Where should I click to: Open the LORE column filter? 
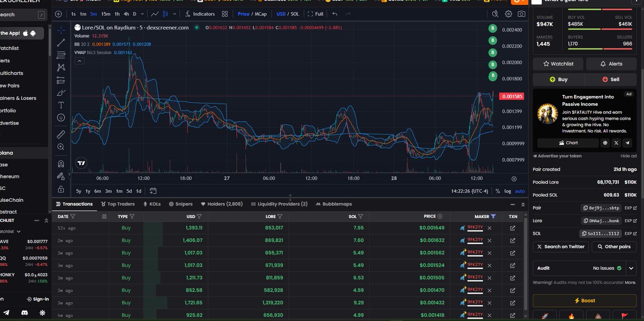point(281,216)
